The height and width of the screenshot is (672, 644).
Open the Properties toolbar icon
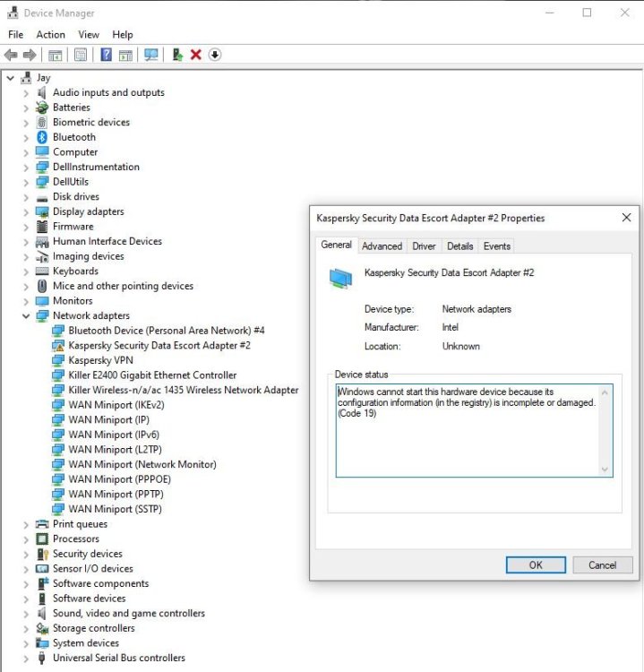point(81,55)
